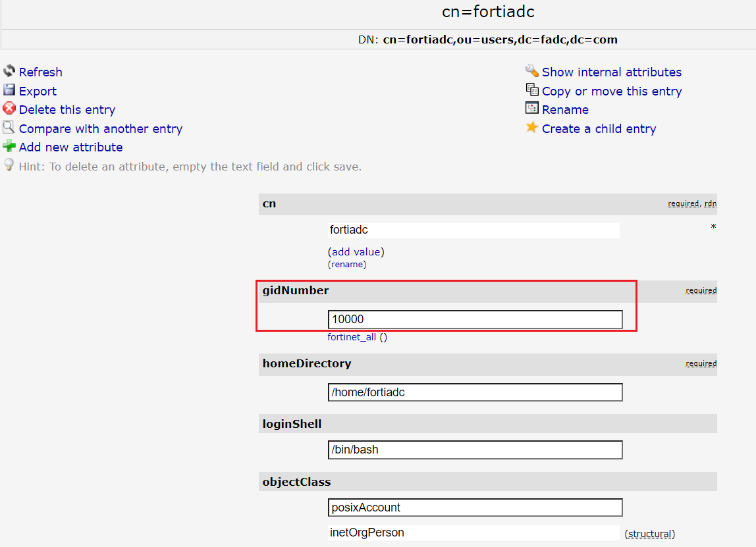The image size is (756, 547).
Task: Open the fortinet_all link under gidNumber
Action: [352, 336]
